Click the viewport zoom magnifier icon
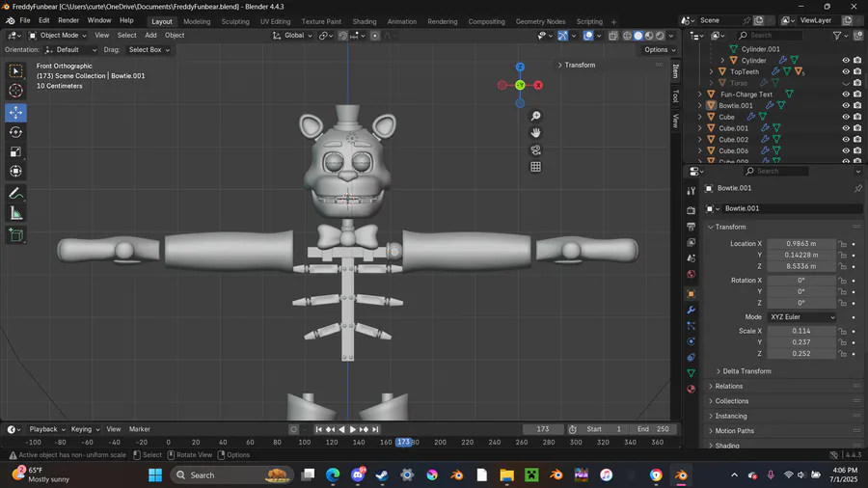Screen dimensions: 868x488 coord(535,116)
